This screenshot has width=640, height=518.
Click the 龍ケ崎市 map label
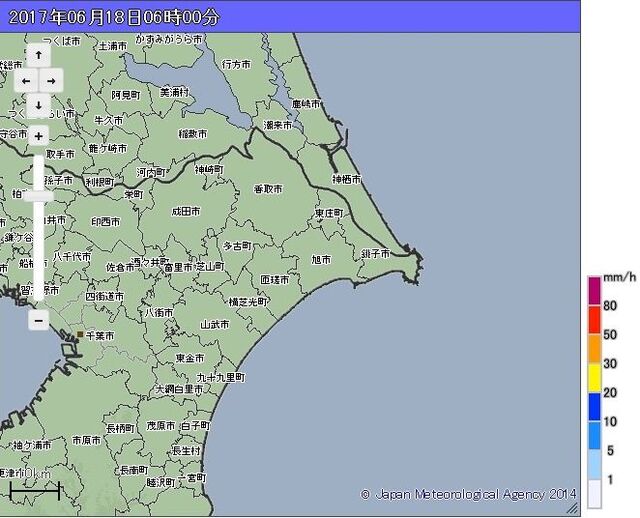(108, 149)
